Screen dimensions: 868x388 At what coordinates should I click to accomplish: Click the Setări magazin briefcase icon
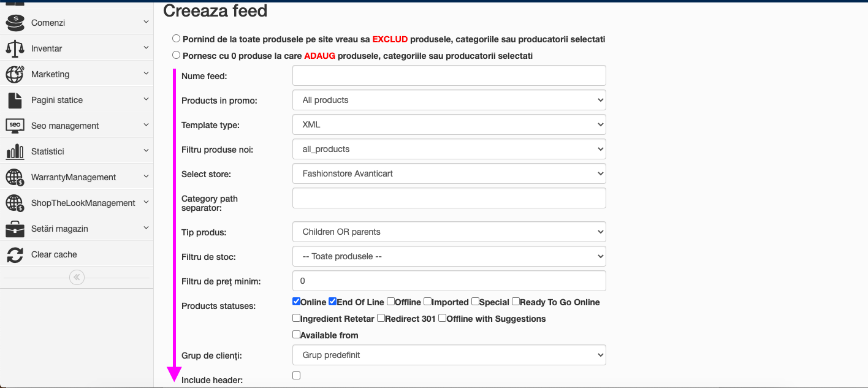(x=15, y=229)
